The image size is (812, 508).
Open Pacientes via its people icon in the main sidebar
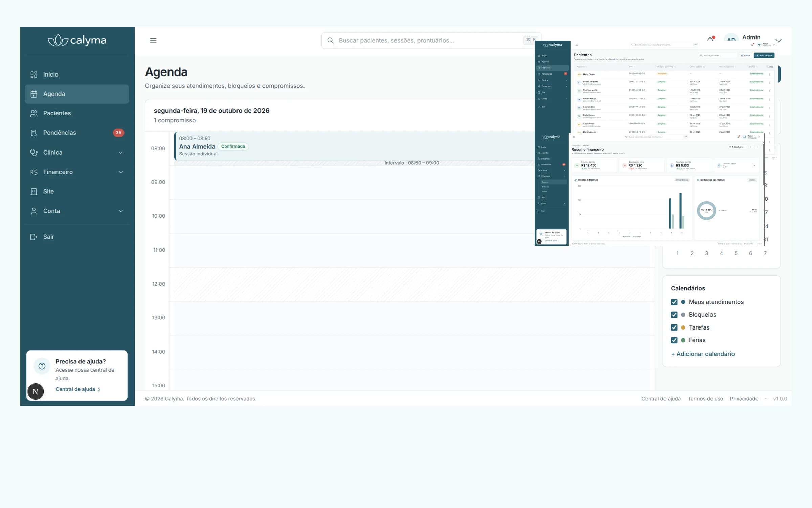34,113
